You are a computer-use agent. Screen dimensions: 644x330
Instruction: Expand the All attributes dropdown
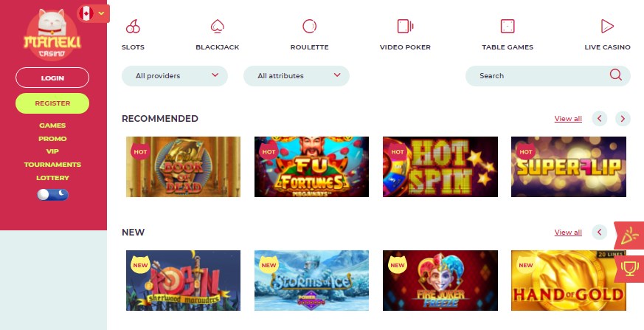click(x=297, y=76)
